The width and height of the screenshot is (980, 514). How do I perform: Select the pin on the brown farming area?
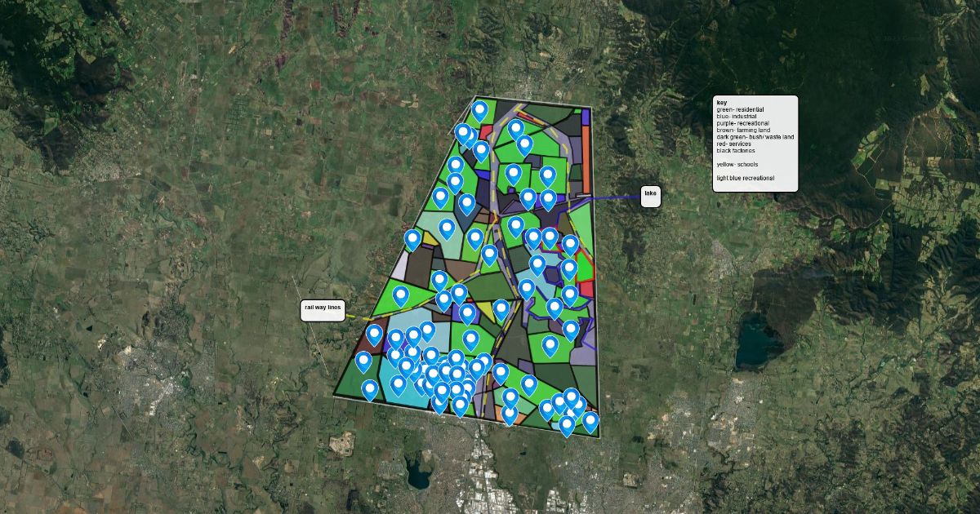coord(375,334)
